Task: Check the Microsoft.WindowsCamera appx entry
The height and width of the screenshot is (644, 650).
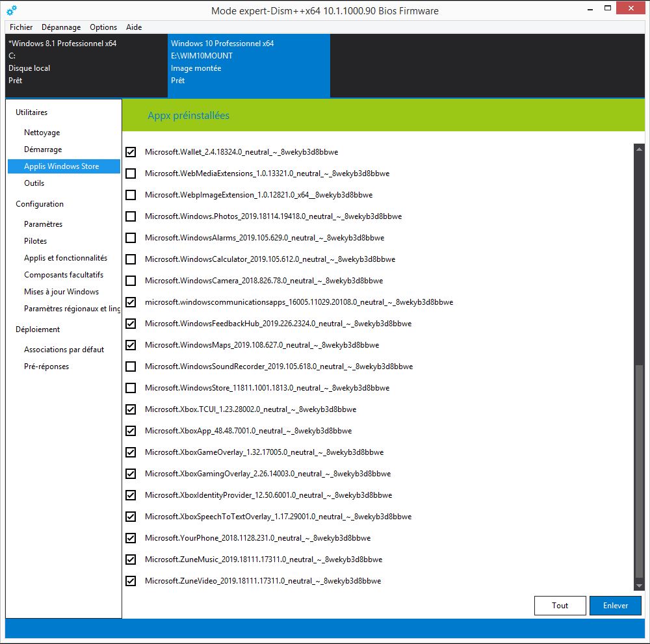Action: pyautogui.click(x=131, y=280)
